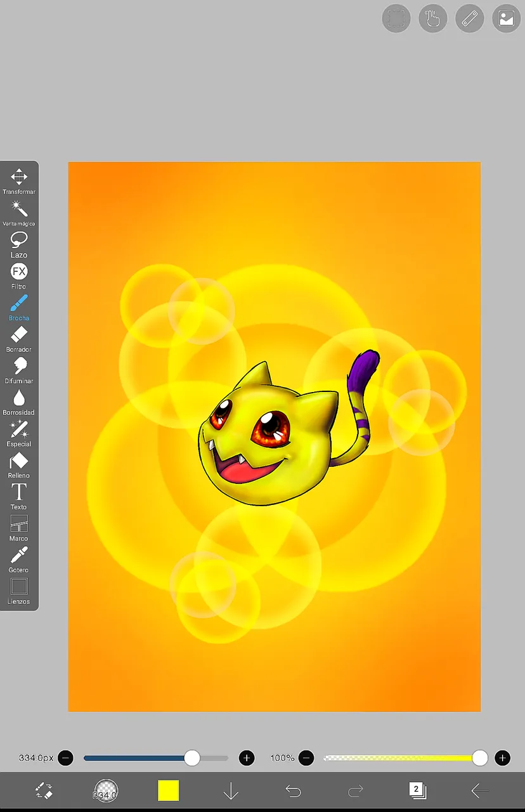Select the Transformar tool

[19, 181]
